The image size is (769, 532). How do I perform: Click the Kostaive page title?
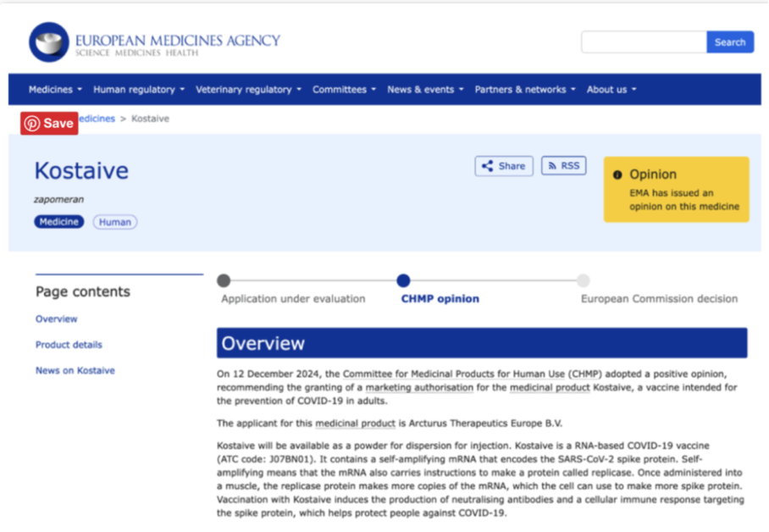tap(81, 171)
